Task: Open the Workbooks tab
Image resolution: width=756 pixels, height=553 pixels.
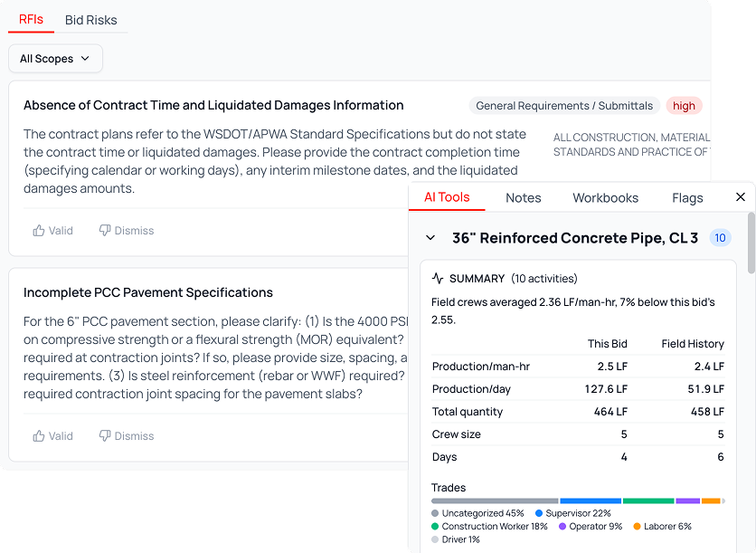Action: pos(605,198)
